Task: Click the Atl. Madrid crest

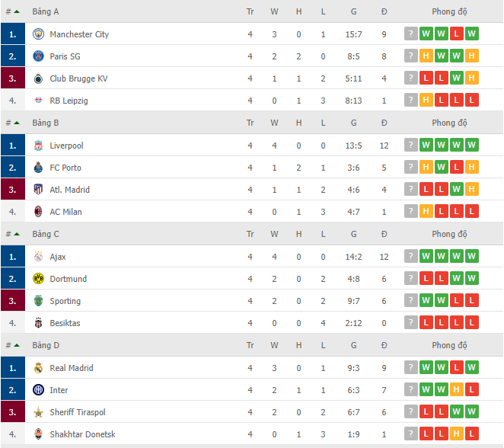Action: click(x=38, y=190)
